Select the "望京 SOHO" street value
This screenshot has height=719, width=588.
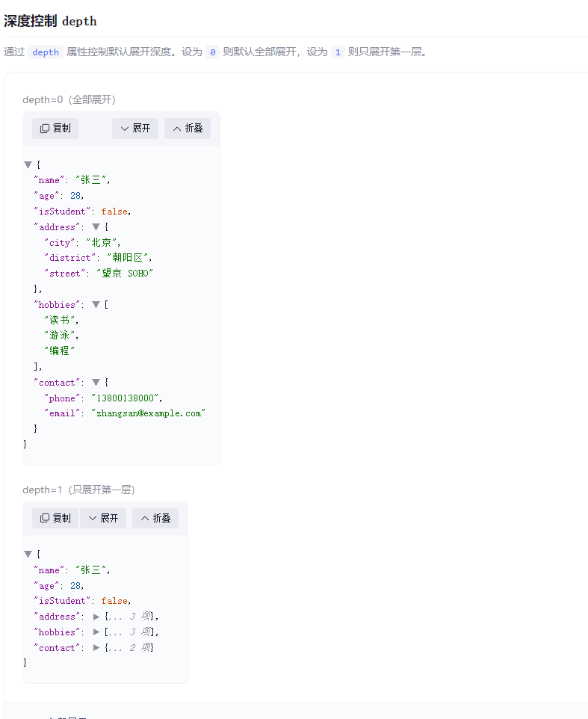125,274
